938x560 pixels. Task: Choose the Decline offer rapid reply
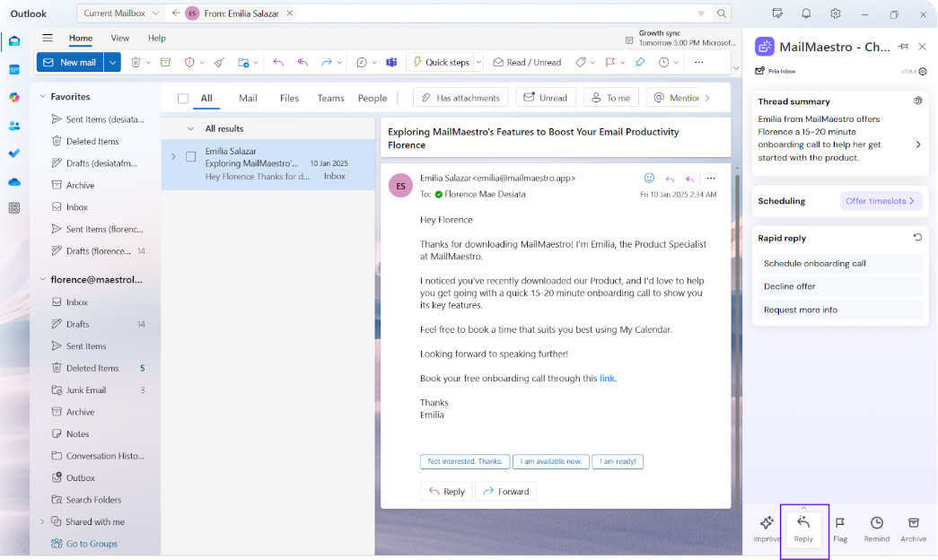coord(840,286)
